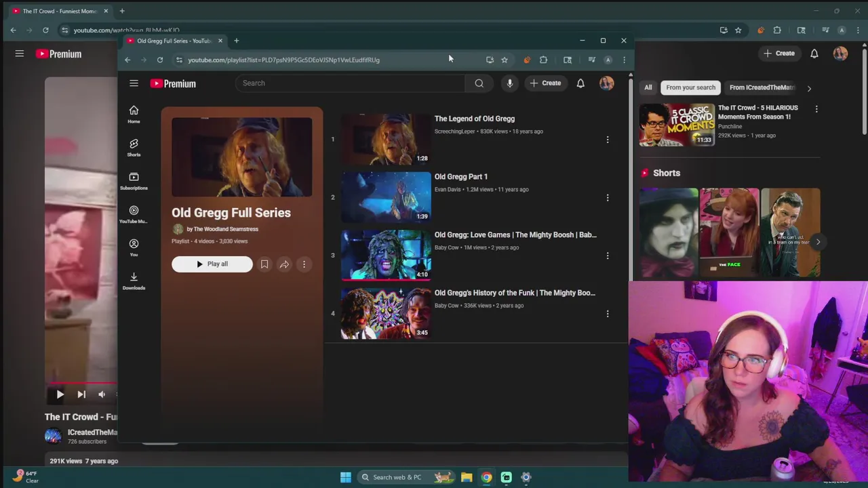Show more filter chips with right chevron
The image size is (868, 488).
[809, 88]
